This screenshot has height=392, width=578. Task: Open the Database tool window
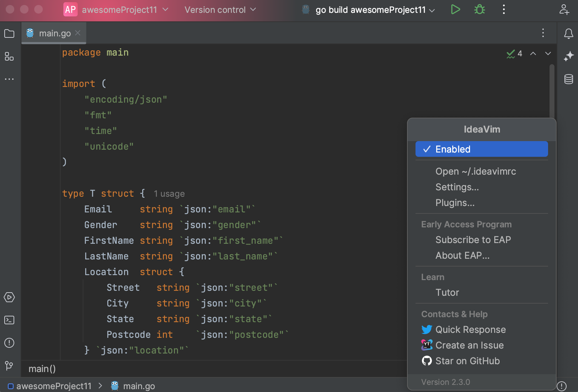coord(568,79)
